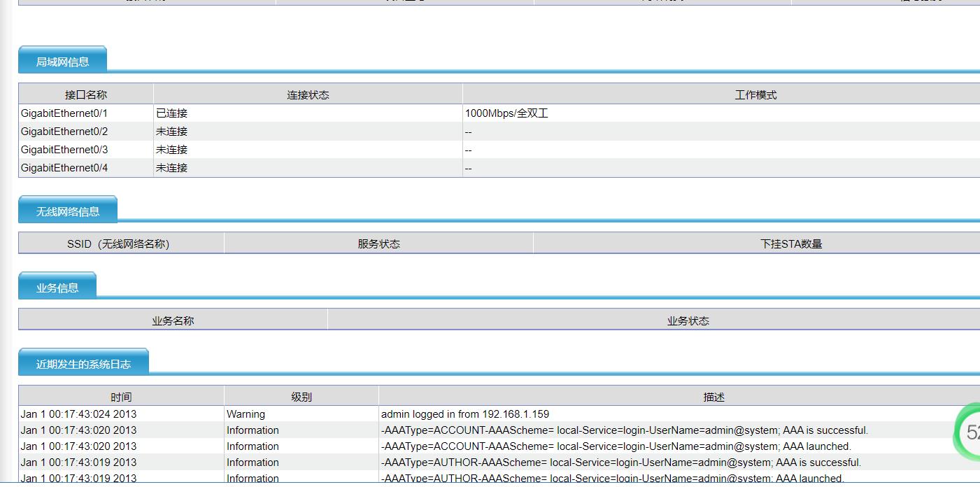
Task: Select the 近期发生的系统日志 section tab
Action: (83, 362)
